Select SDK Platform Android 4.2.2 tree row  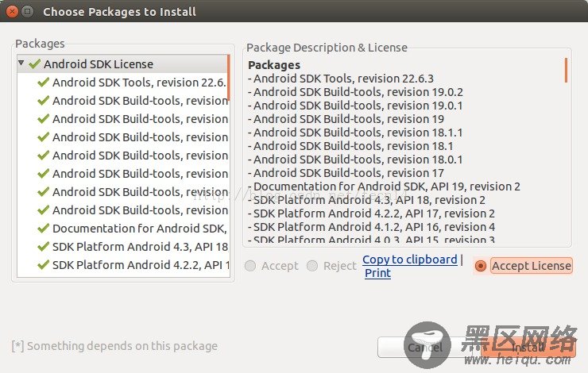tap(141, 265)
